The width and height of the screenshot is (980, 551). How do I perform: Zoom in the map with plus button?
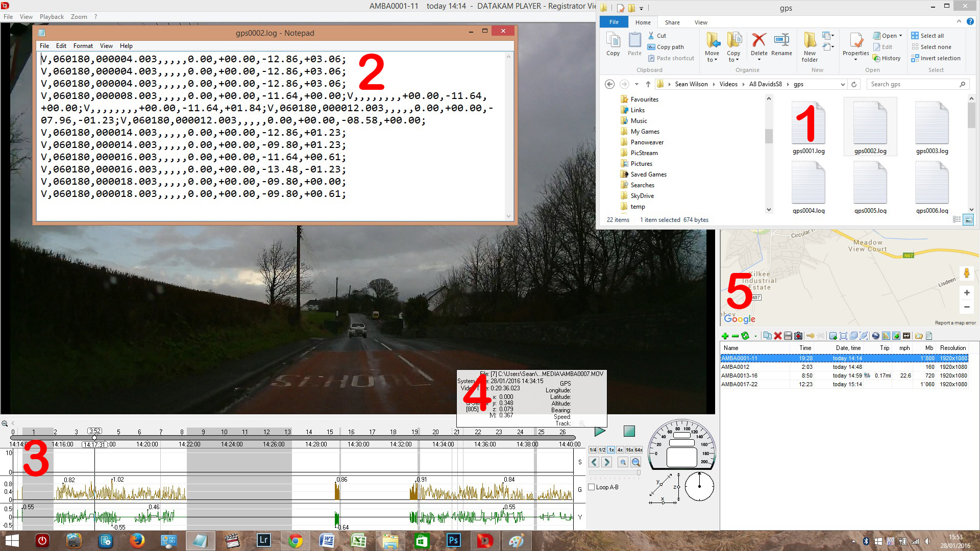click(967, 293)
